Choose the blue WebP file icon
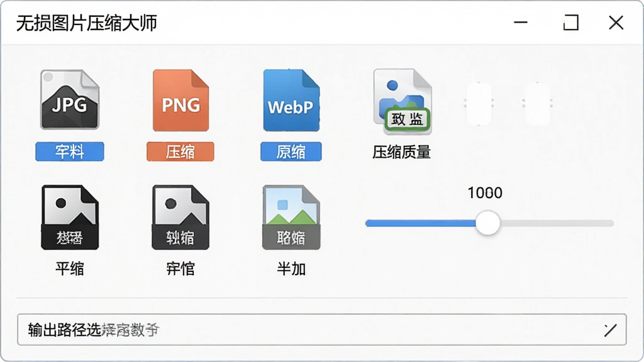 pyautogui.click(x=291, y=100)
